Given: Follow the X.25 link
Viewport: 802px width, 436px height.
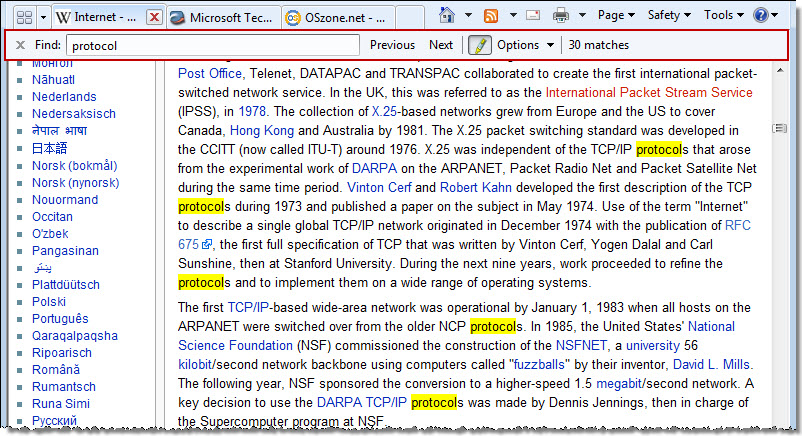Looking at the screenshot, I should pos(384,112).
